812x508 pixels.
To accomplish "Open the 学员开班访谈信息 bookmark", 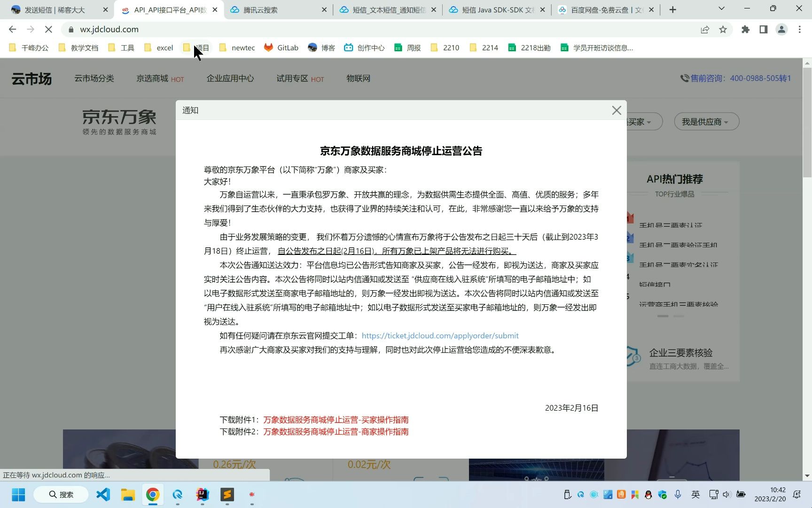I will [x=597, y=48].
